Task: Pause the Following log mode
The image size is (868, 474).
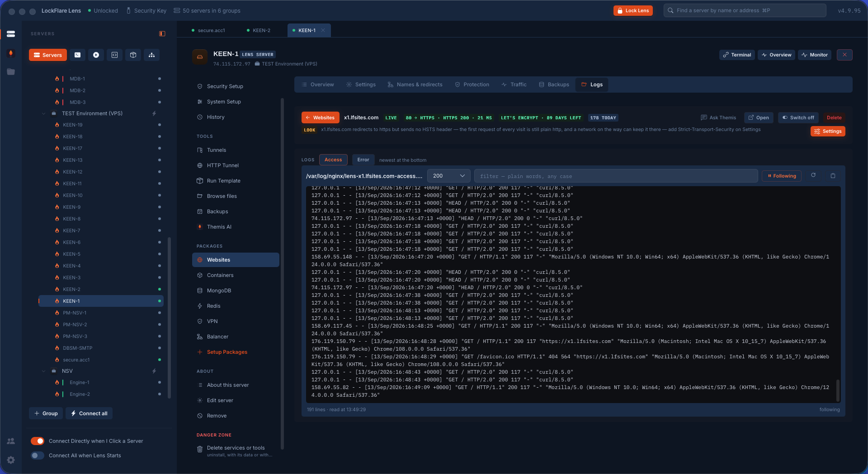Action: point(782,176)
